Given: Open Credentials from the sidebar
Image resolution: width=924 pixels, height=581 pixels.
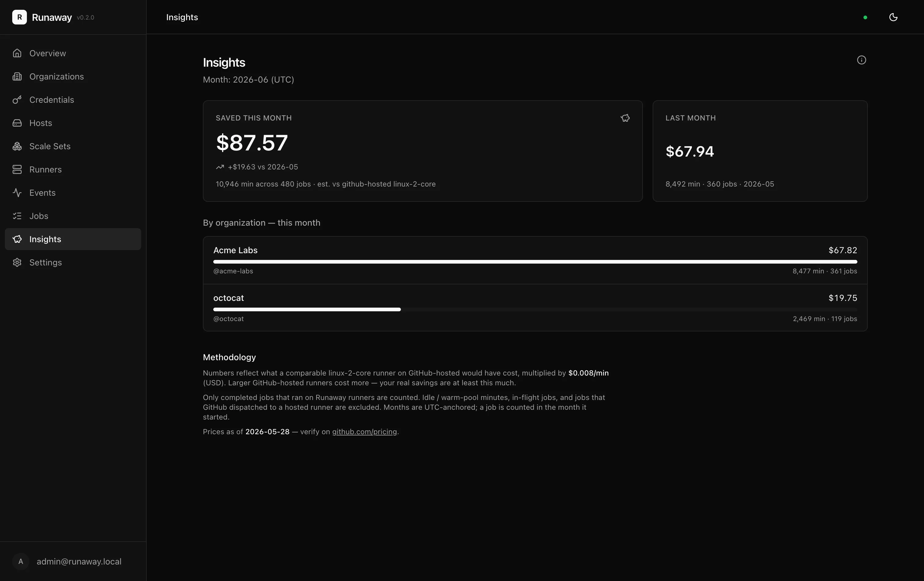Looking at the screenshot, I should tap(73, 100).
